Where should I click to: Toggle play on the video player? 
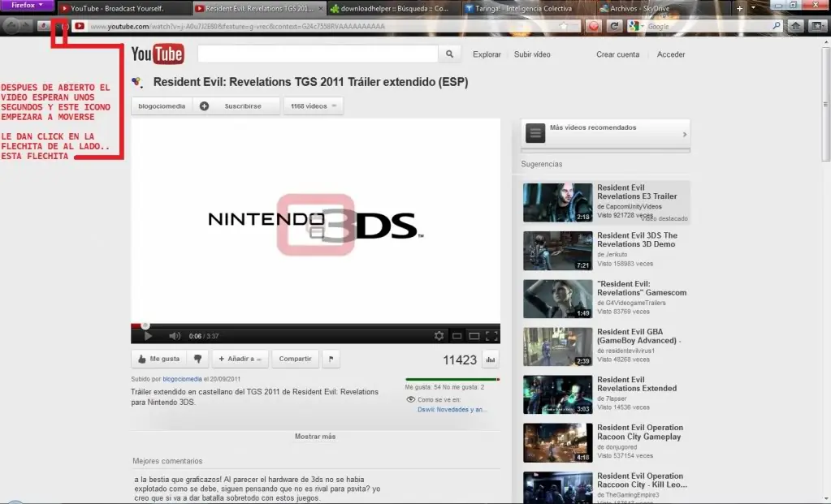148,336
